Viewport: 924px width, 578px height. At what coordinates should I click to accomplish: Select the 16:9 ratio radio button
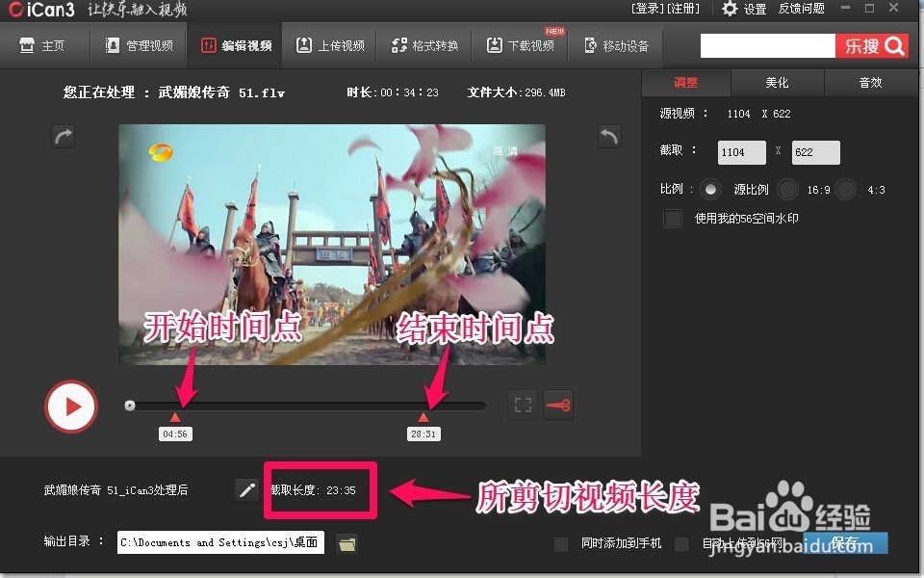(x=788, y=190)
